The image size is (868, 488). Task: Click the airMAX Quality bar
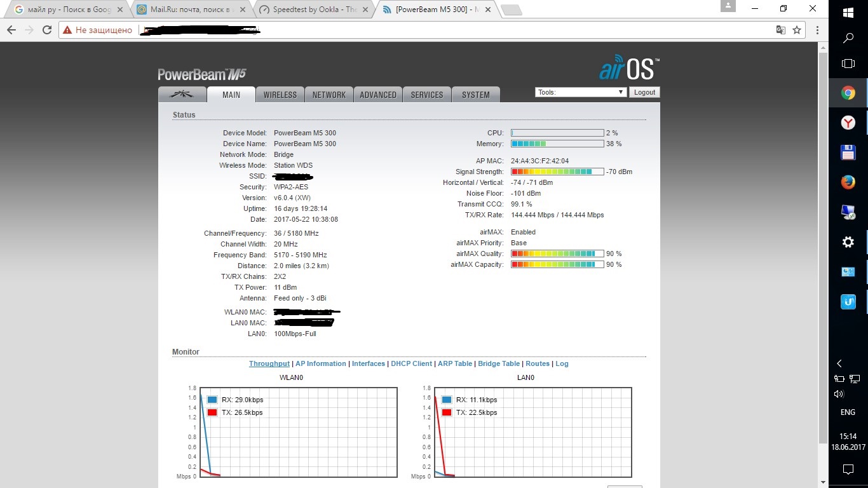(557, 254)
